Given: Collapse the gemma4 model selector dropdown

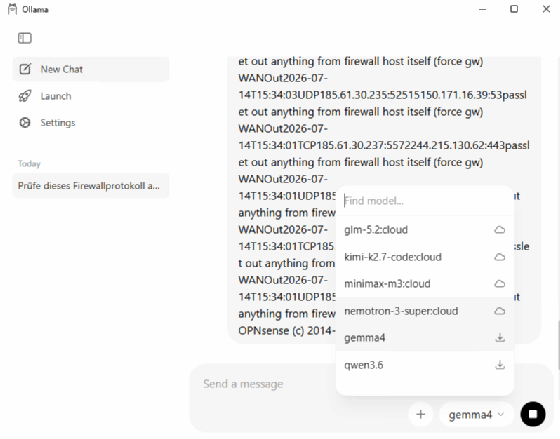Looking at the screenshot, I should point(476,414).
